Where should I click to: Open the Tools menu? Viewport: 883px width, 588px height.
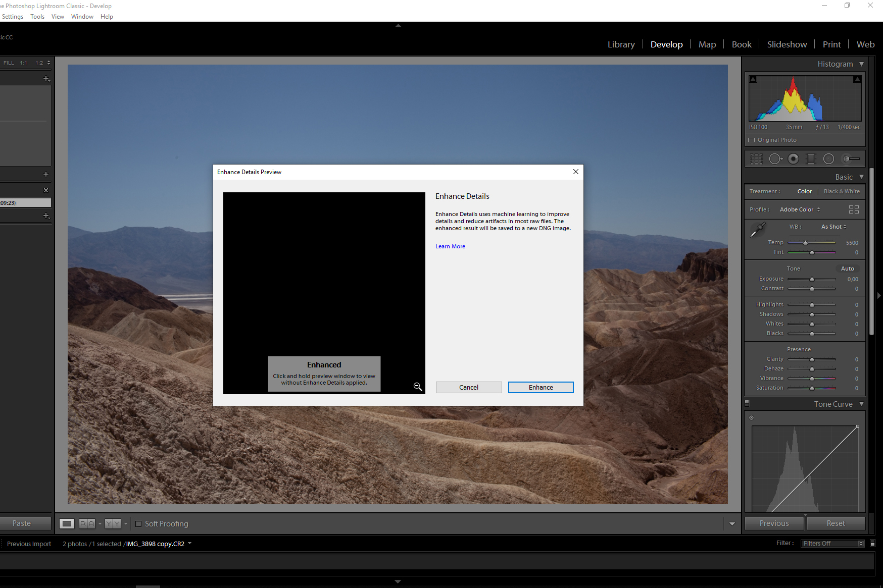tap(37, 16)
